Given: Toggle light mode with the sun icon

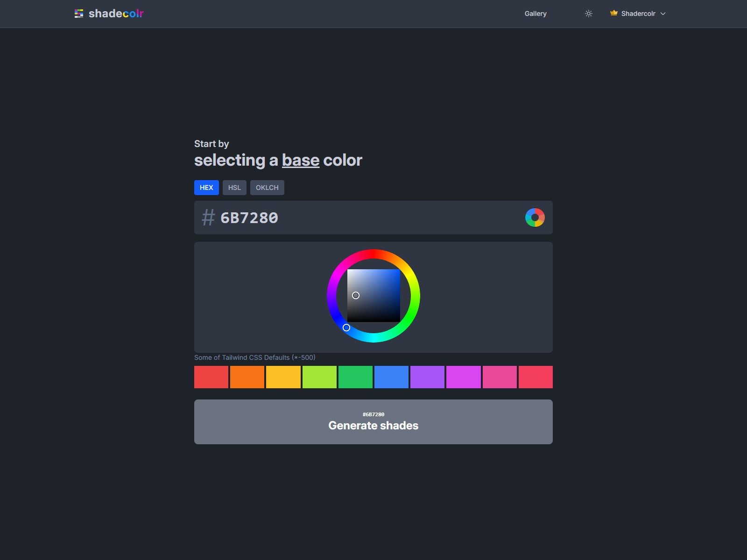Looking at the screenshot, I should pyautogui.click(x=588, y=14).
